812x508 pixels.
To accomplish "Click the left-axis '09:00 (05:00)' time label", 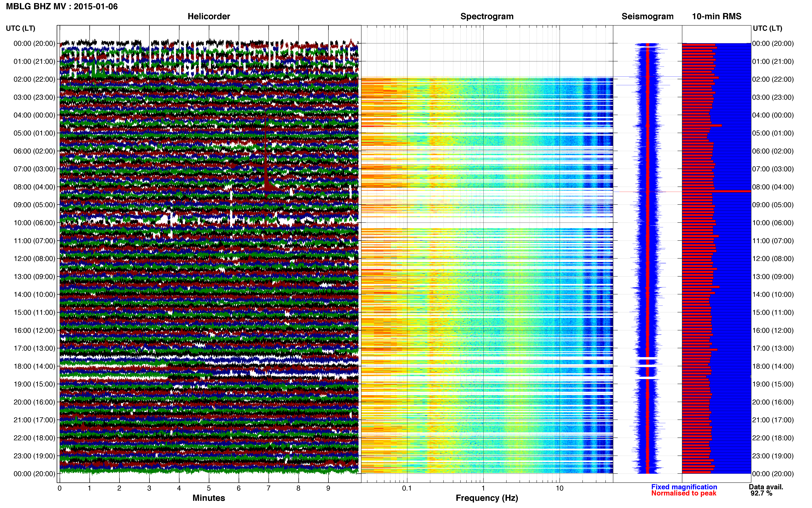I will point(34,205).
